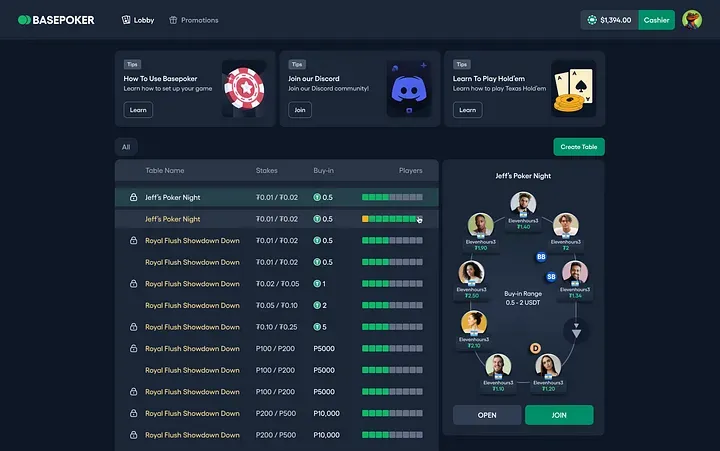Click players bar on highlighted Jeff's Poker Night row
Screen dimensions: 720x451
392,197
